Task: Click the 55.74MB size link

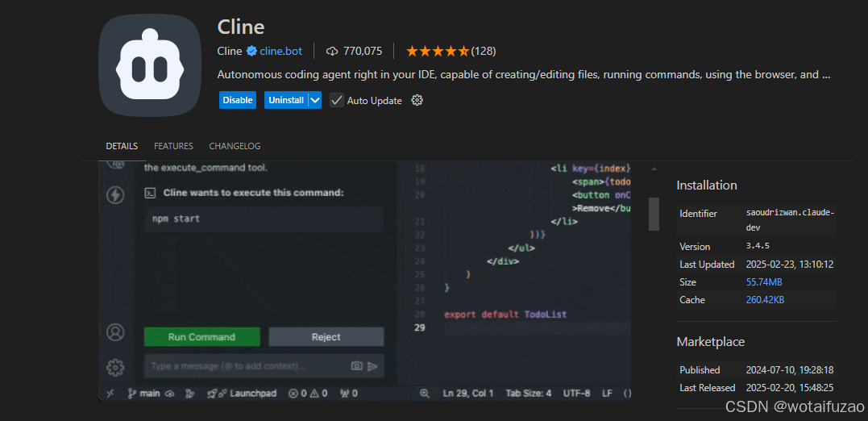Action: [764, 282]
